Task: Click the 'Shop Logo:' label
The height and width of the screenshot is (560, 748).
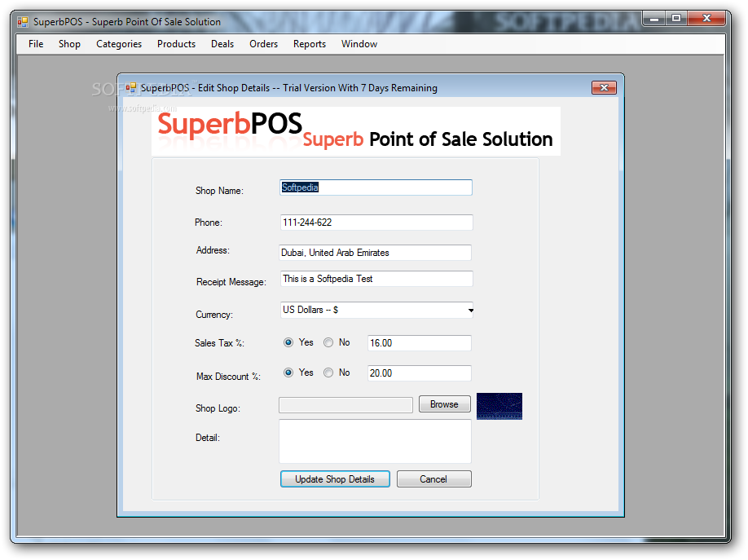Action: (x=218, y=408)
